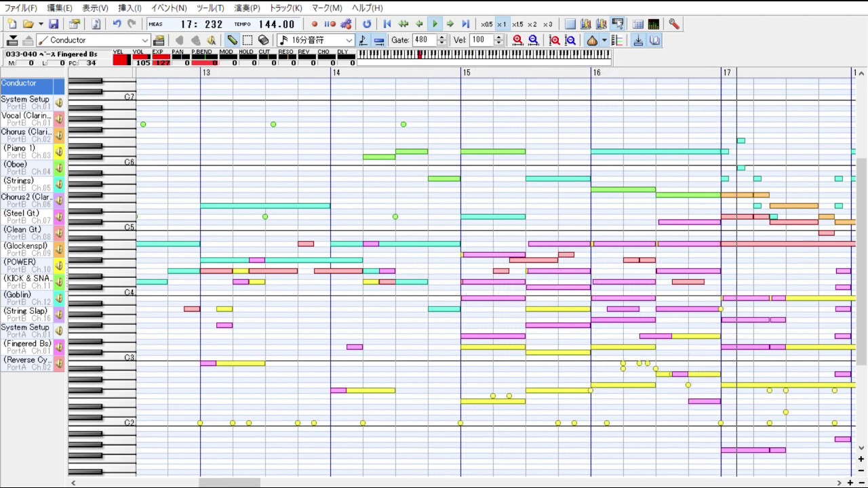Click measure 15 on the ruler
Viewport: 868px width, 488px height.
pyautogui.click(x=467, y=73)
